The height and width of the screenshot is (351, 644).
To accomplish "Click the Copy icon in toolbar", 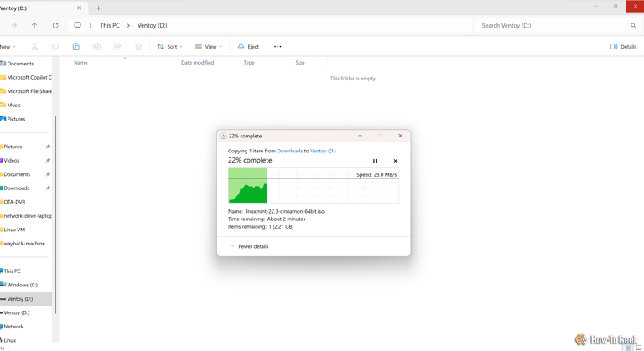I will point(55,47).
